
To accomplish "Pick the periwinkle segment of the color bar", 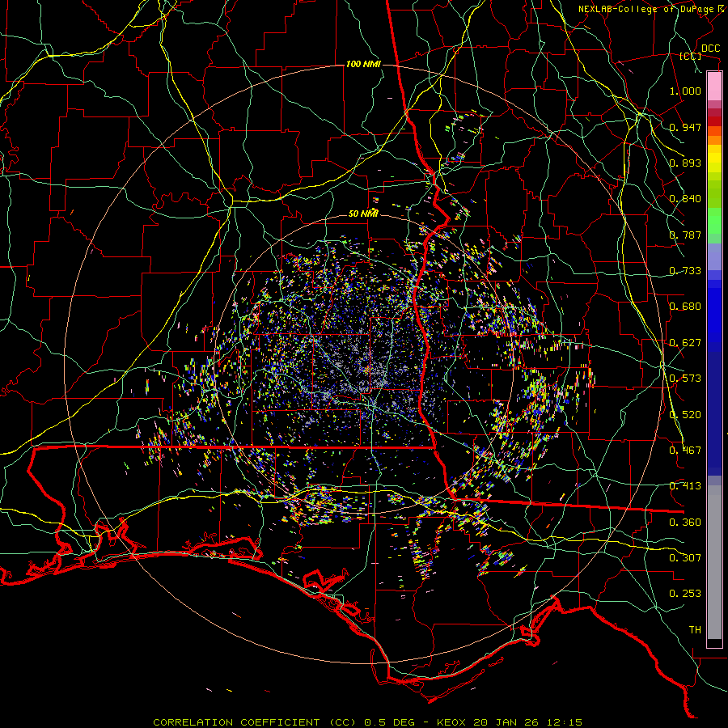I will (x=714, y=256).
